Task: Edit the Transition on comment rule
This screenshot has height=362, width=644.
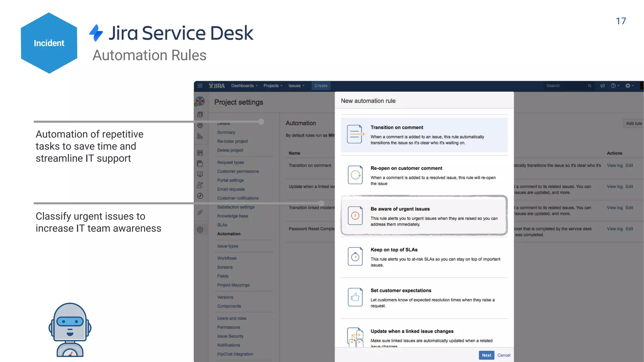Action: point(629,165)
